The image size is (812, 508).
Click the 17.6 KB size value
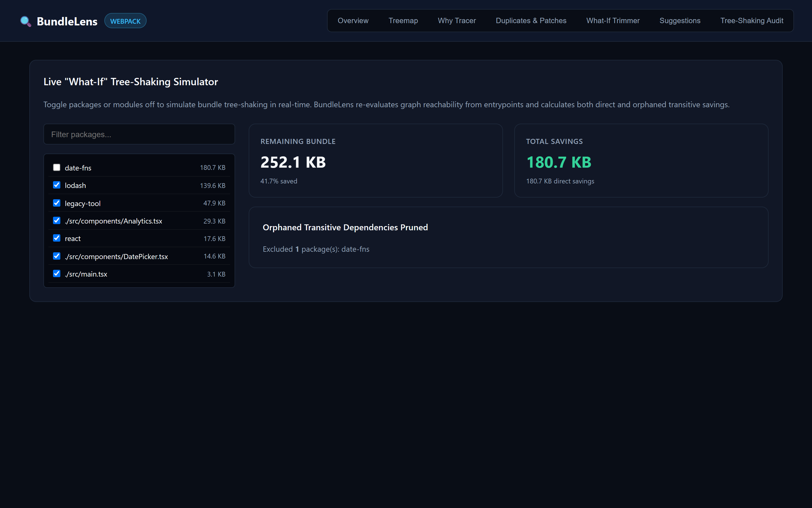214,238
